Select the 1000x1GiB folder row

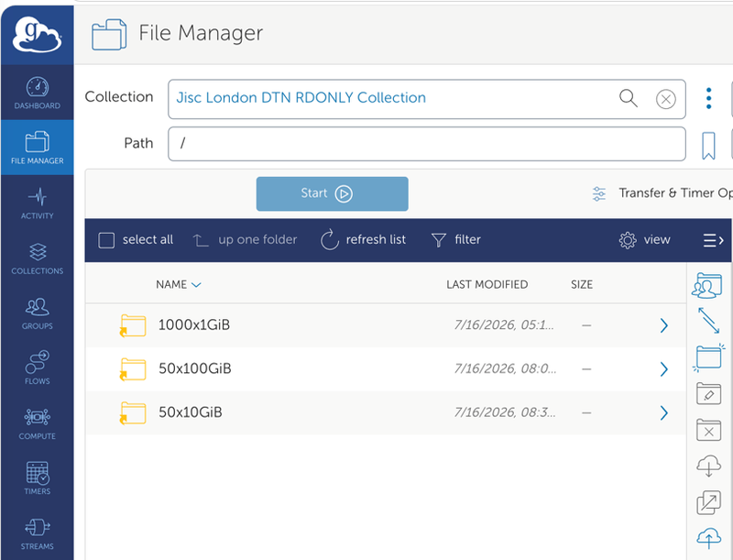[x=386, y=324]
